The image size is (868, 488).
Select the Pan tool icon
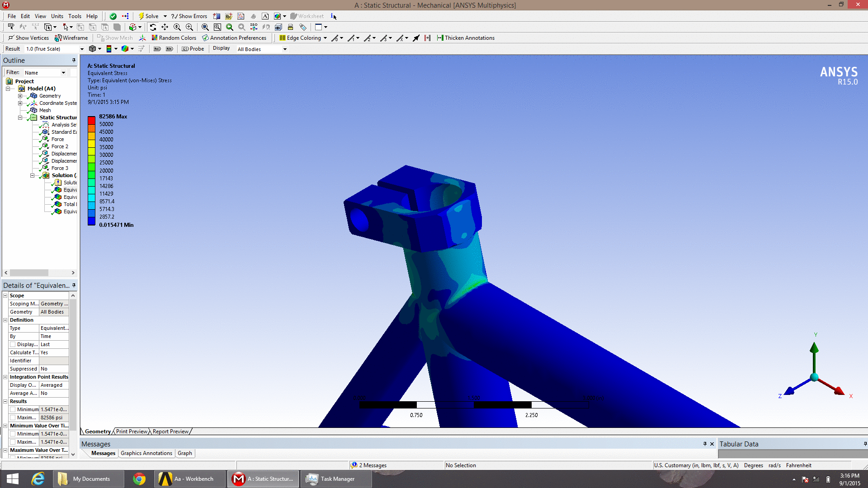pyautogui.click(x=165, y=27)
